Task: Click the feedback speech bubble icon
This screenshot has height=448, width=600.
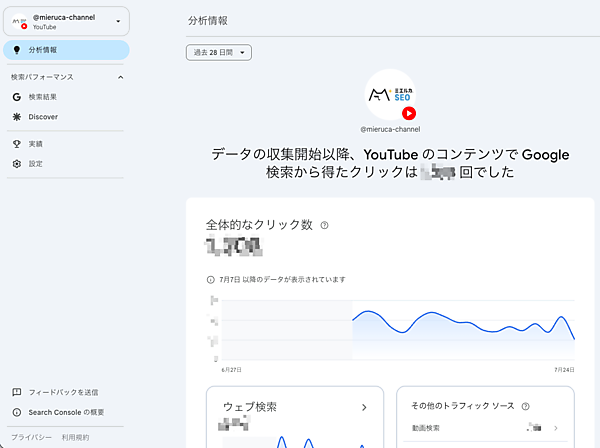Action: pos(16,392)
